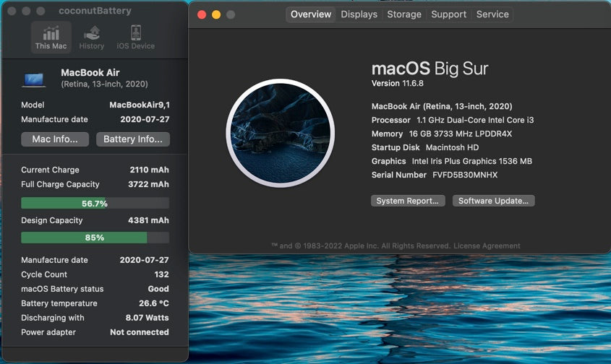Click the Startup Disk Macintosh HD line
This screenshot has height=364, width=611.
click(425, 147)
